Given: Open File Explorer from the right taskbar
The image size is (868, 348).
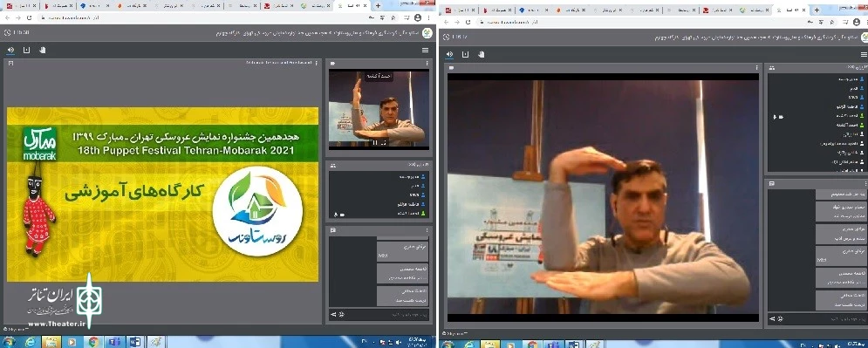Looking at the screenshot, I should point(489,345).
